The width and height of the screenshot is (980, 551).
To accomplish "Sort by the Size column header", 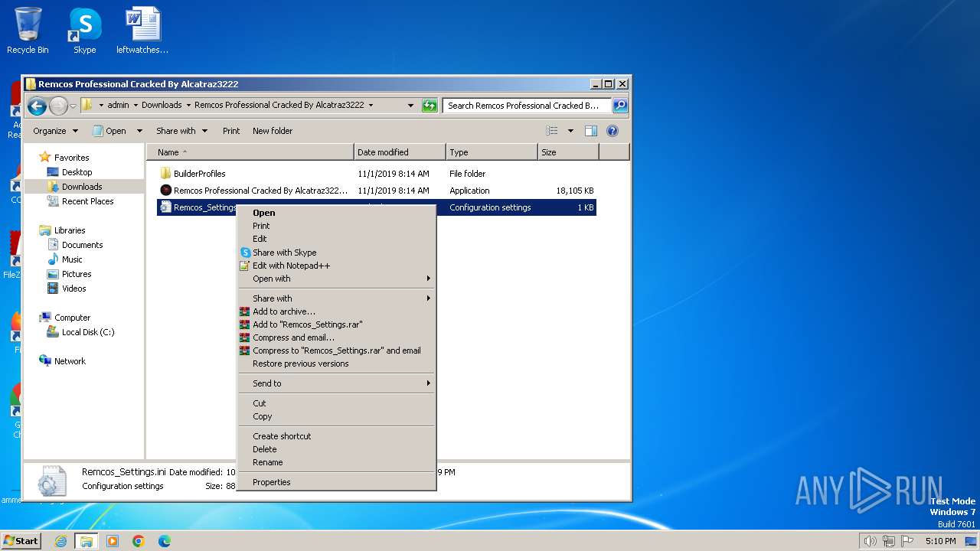I will (x=568, y=152).
